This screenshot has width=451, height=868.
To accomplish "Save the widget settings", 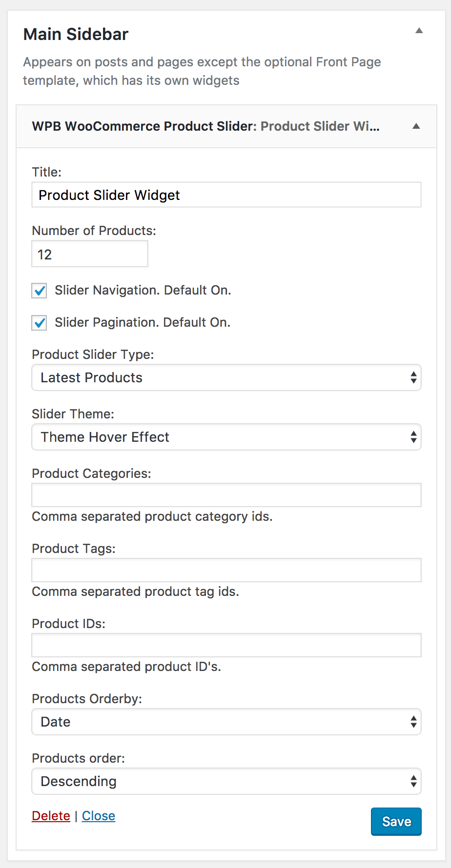I will (x=396, y=822).
